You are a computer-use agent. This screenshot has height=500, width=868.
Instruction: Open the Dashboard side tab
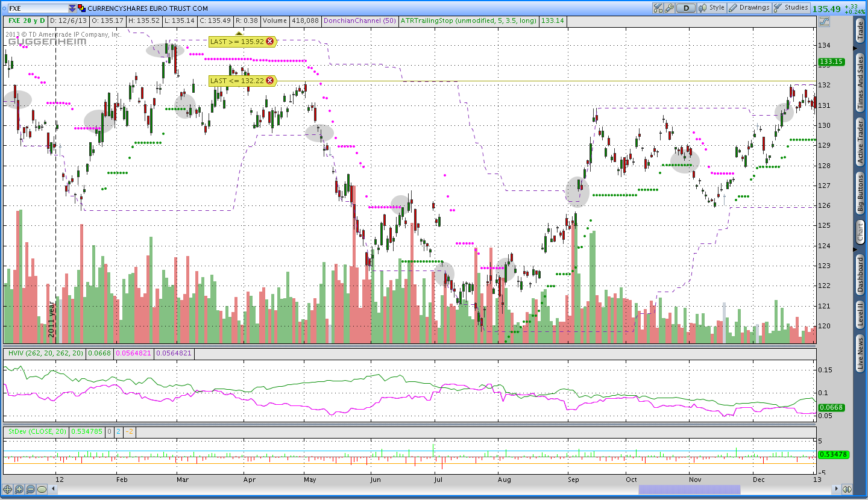pyautogui.click(x=860, y=275)
